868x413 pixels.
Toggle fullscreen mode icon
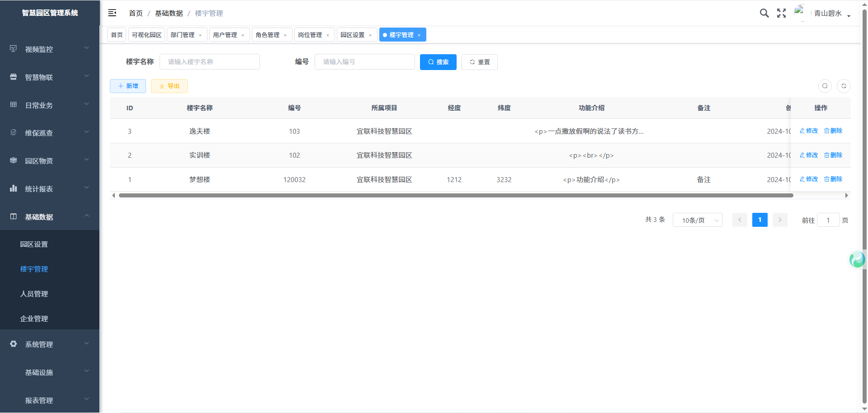point(781,13)
